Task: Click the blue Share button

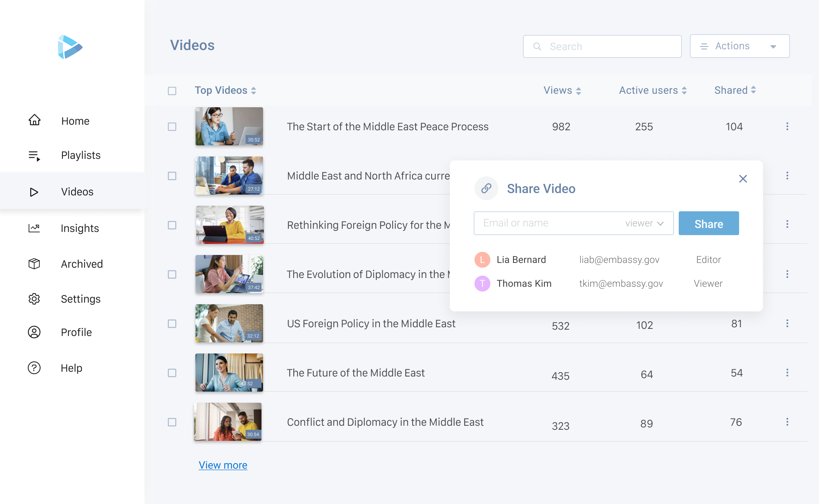Action: tap(709, 223)
